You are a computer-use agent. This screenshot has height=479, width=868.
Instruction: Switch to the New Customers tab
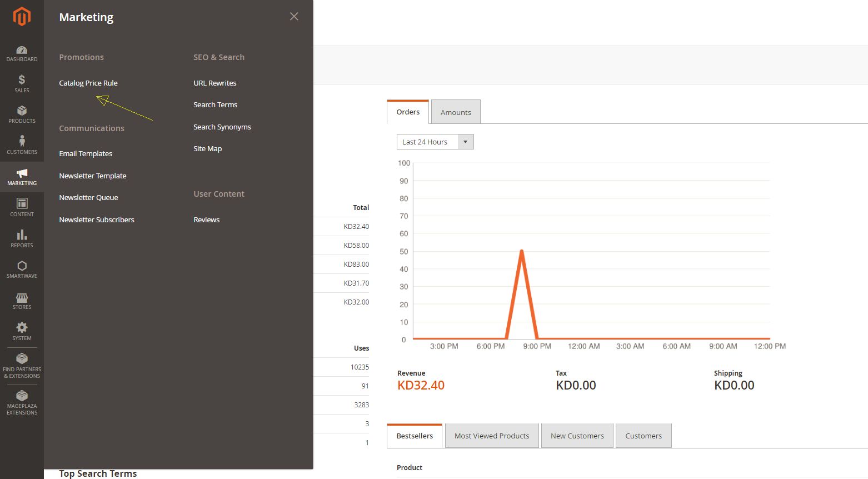pos(577,436)
